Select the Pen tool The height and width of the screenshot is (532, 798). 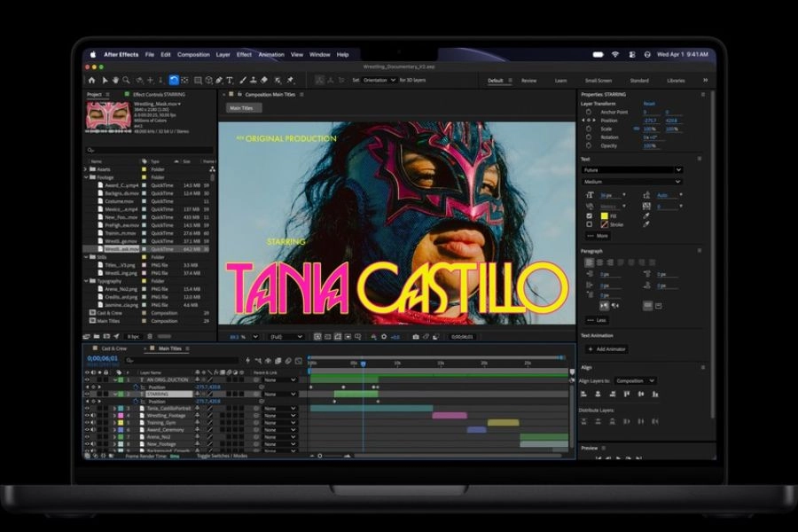tap(219, 81)
